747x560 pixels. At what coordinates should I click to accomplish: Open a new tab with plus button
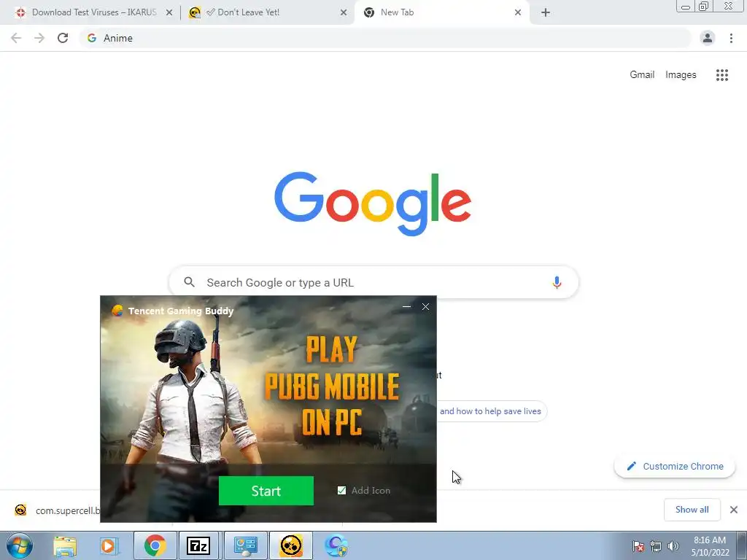pyautogui.click(x=546, y=12)
